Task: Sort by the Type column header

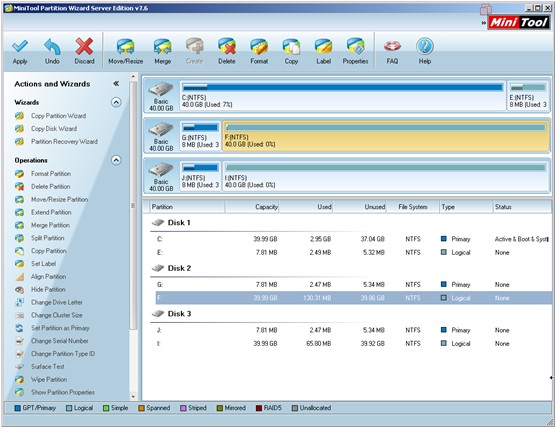Action: click(x=466, y=207)
